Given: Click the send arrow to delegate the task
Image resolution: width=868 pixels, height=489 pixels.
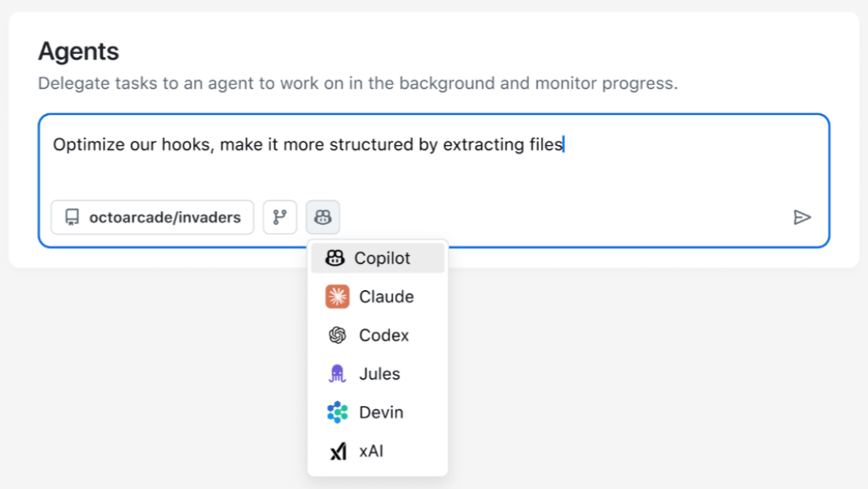Looking at the screenshot, I should pos(803,217).
